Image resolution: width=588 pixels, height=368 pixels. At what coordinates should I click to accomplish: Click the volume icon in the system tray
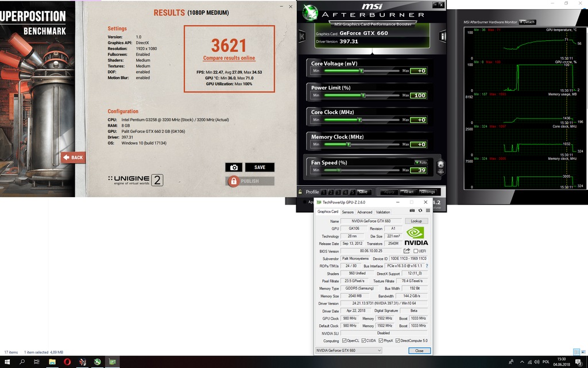[537, 362]
